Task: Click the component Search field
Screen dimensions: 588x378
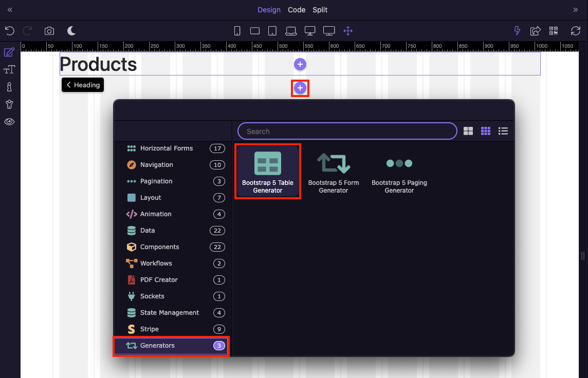Action: [347, 131]
